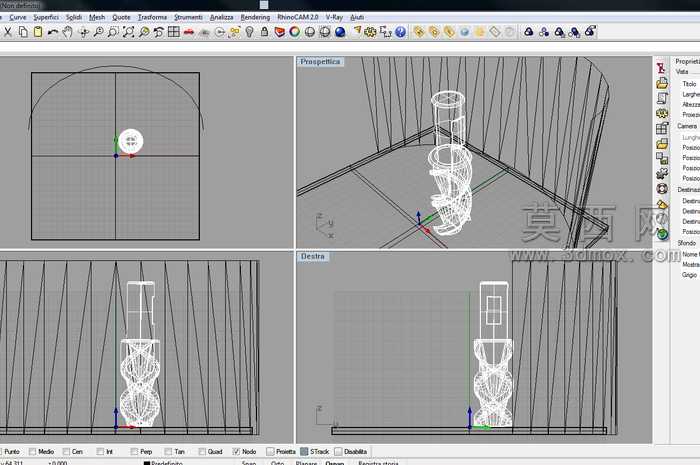Viewport: 700px width, 465px height.
Task: Toggle the Cen osnap checkbox
Action: pyautogui.click(x=66, y=452)
